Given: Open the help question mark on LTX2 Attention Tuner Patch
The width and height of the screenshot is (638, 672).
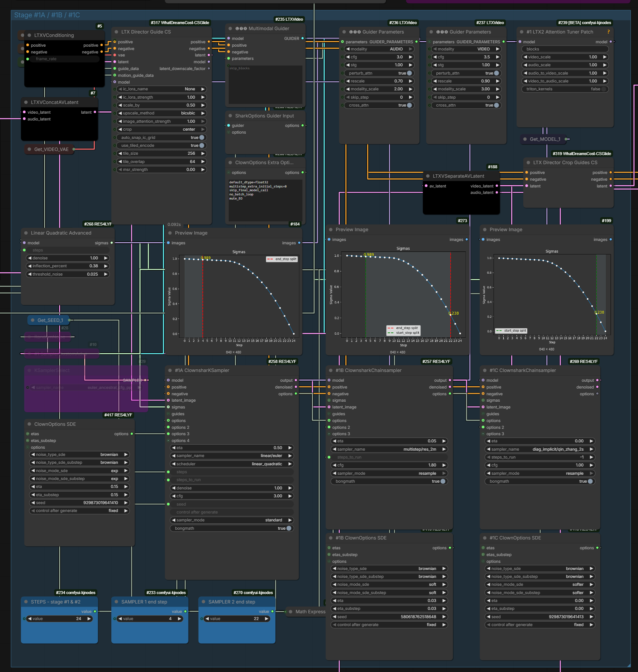Looking at the screenshot, I should [608, 32].
